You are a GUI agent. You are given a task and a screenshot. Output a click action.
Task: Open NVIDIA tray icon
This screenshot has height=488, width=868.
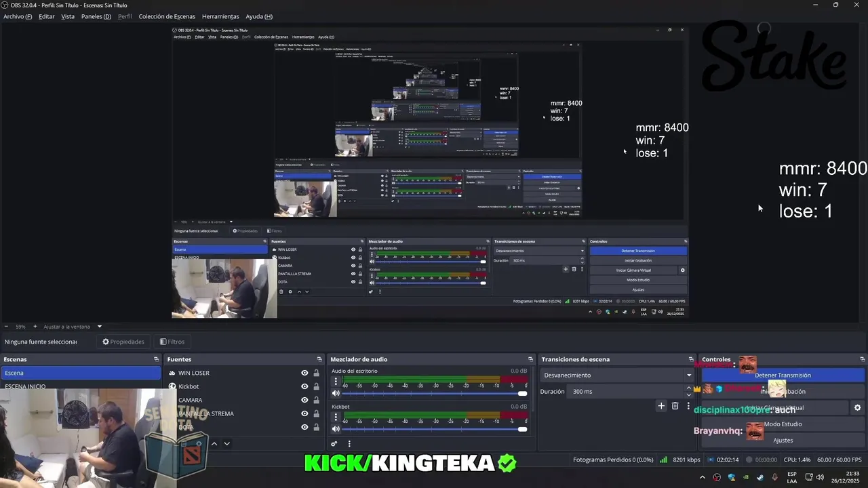745,477
